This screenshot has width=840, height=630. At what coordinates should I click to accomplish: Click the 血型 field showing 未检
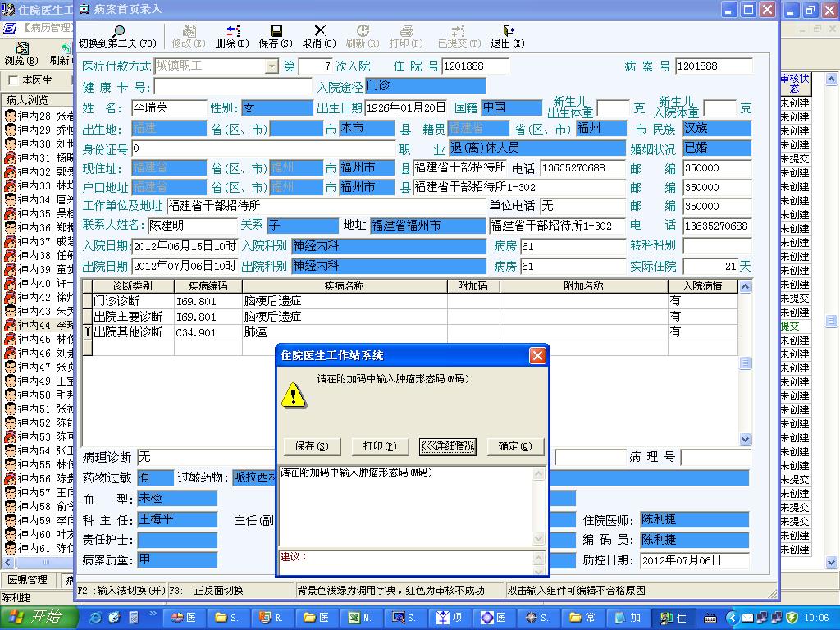coord(177,498)
